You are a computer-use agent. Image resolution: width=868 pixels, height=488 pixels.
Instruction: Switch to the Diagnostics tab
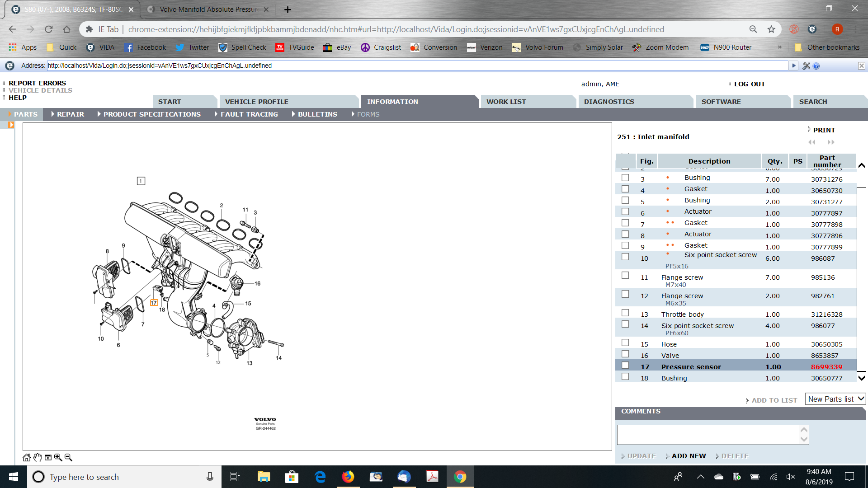point(609,102)
